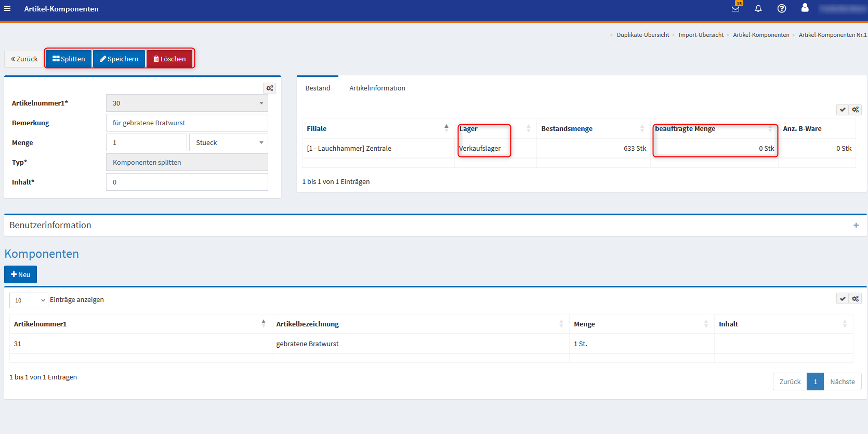Open the Stueck unit dropdown
This screenshot has height=434, width=868.
[x=229, y=142]
